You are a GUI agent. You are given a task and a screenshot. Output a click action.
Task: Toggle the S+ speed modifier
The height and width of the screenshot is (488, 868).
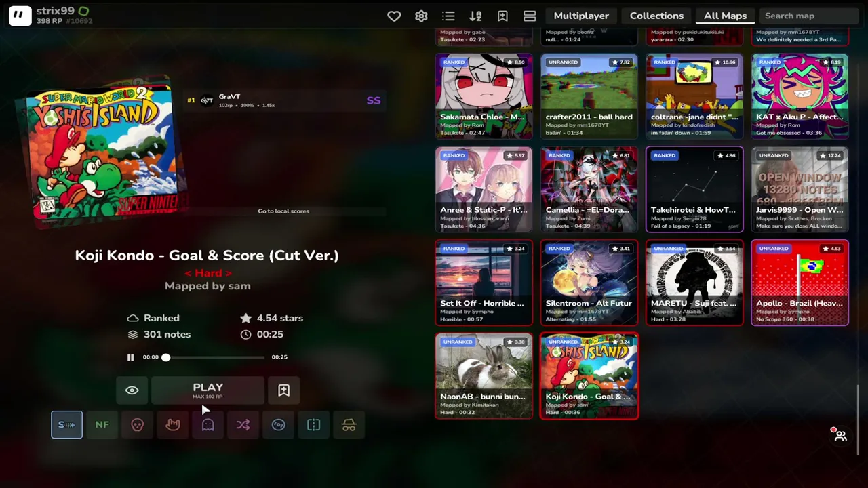[x=66, y=425]
